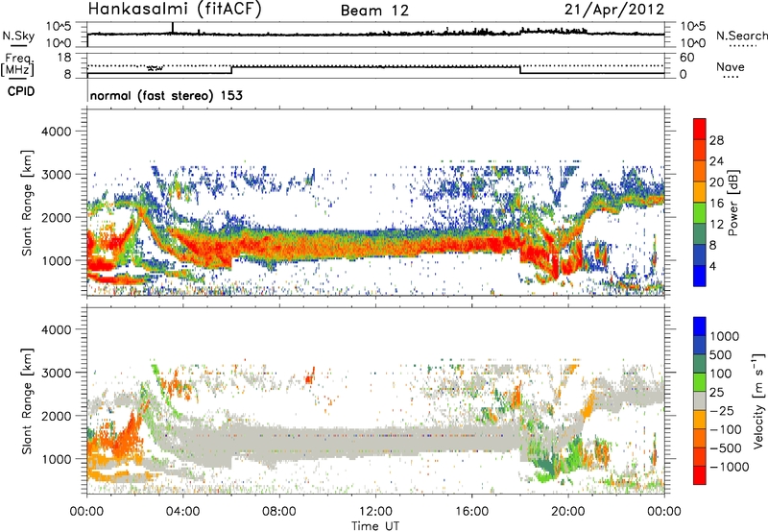This screenshot has width=768, height=532.
Task: Pick the blue top segment of Velocity colorbar
Action: pyautogui.click(x=700, y=326)
